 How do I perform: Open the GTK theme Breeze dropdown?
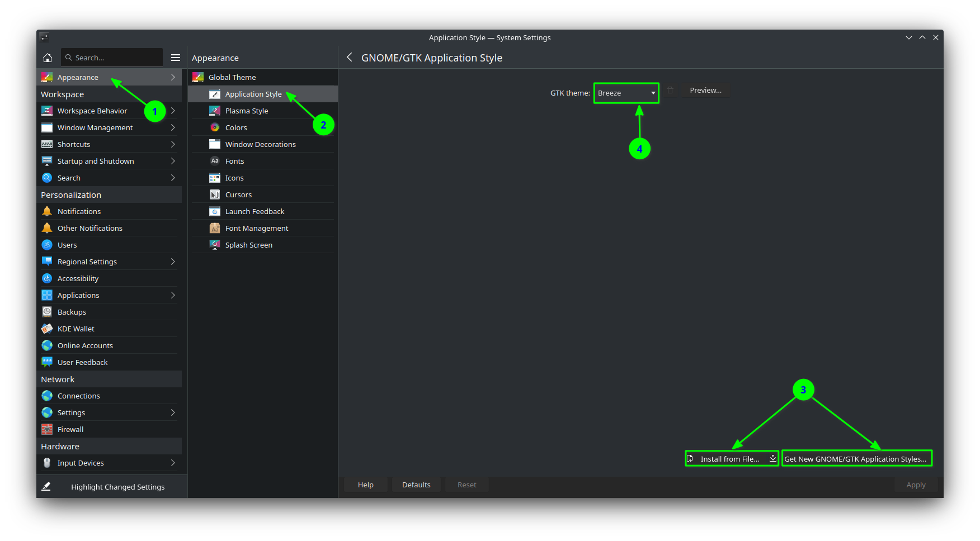pyautogui.click(x=626, y=93)
